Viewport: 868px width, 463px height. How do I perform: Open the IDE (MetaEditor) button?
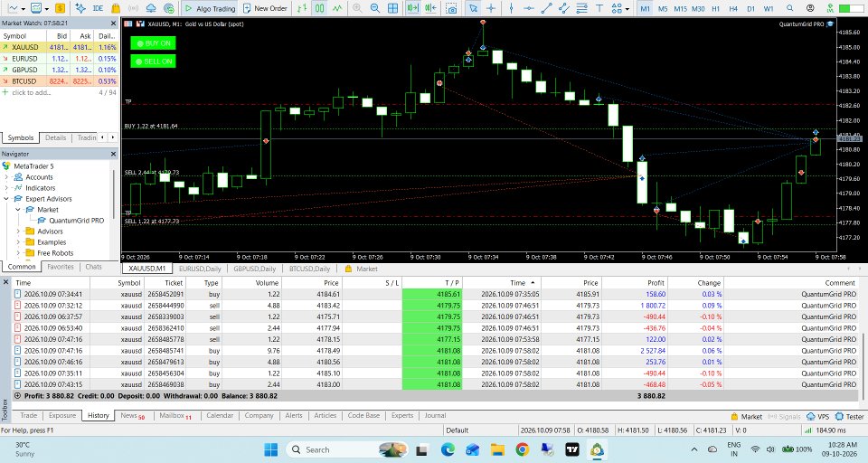98,8
